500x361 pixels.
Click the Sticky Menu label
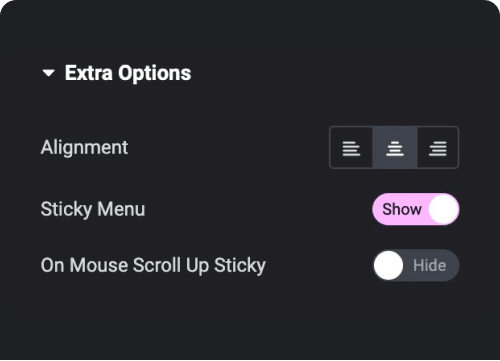(x=93, y=209)
